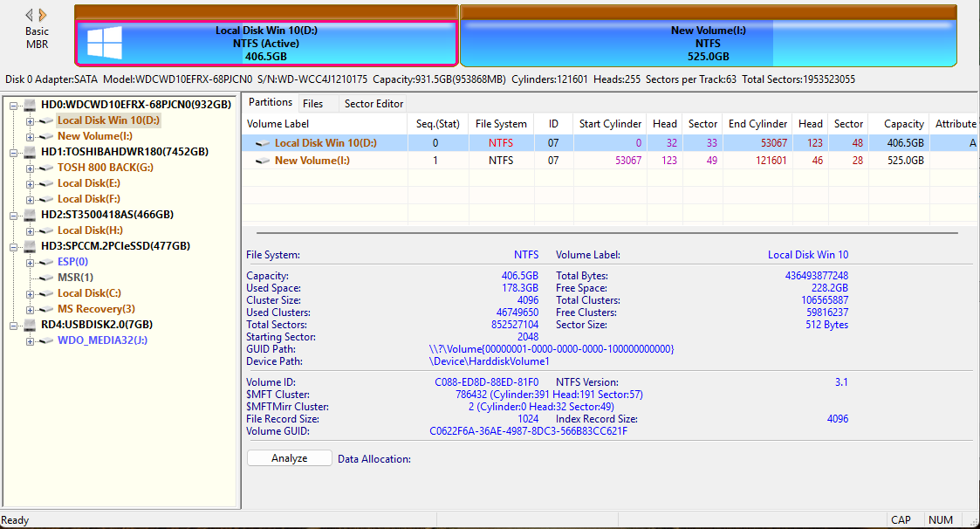Go to next disk with right arrow
The height and width of the screenshot is (529, 980).
click(x=43, y=14)
